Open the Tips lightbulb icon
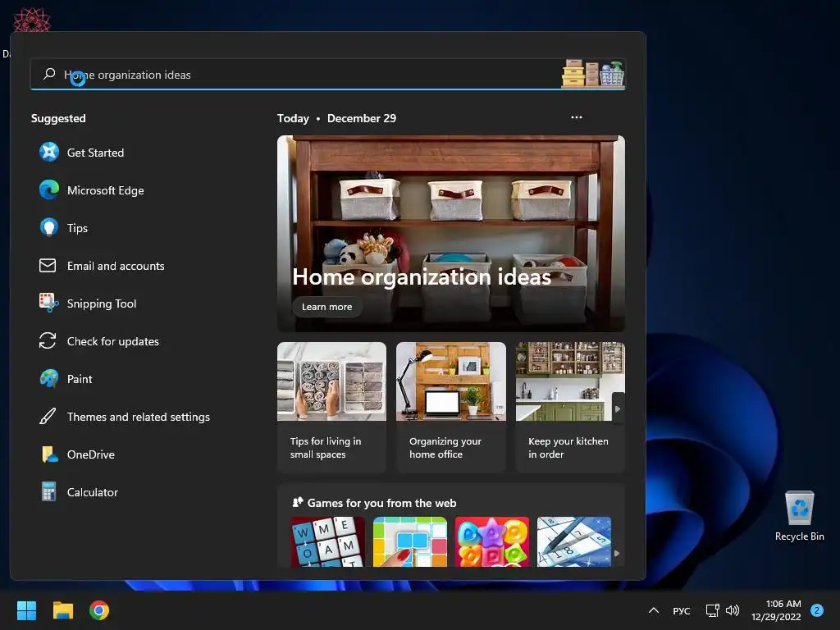 tap(48, 228)
